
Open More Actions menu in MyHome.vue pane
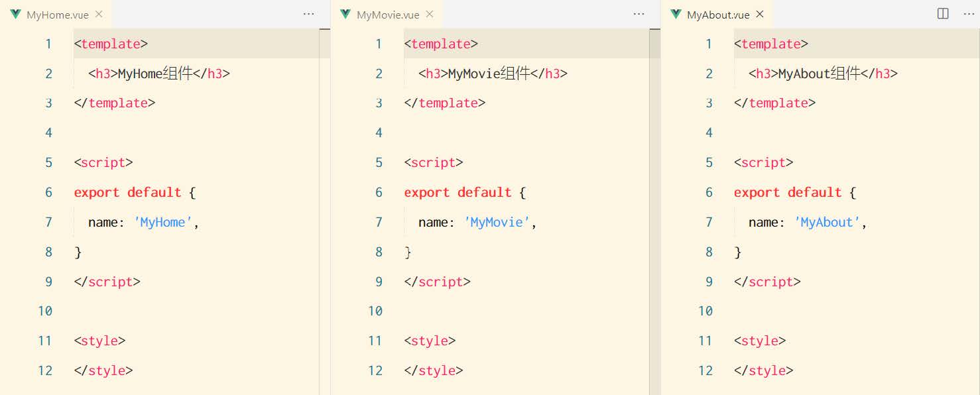[308, 14]
